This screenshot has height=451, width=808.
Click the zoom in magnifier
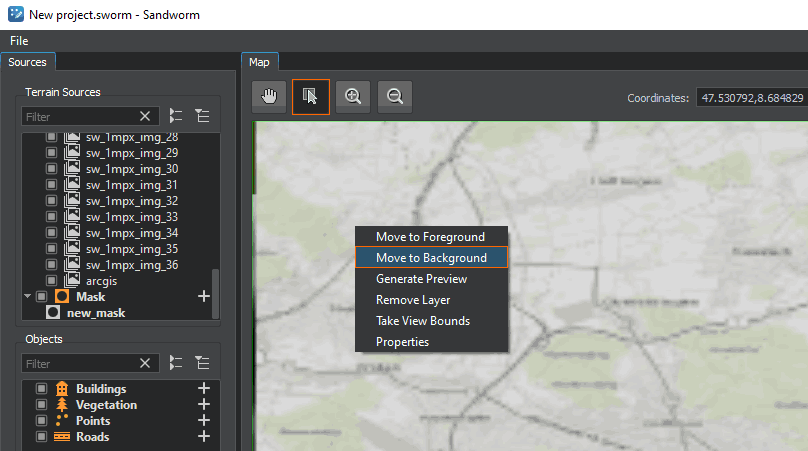(x=353, y=96)
